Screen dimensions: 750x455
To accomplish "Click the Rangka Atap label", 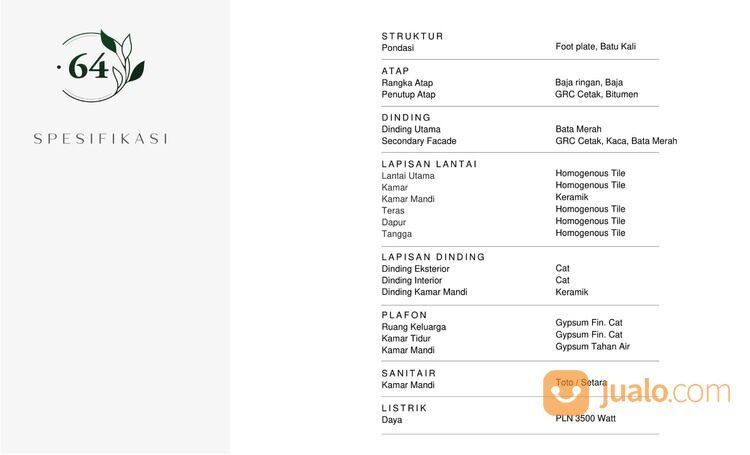I will point(407,83).
